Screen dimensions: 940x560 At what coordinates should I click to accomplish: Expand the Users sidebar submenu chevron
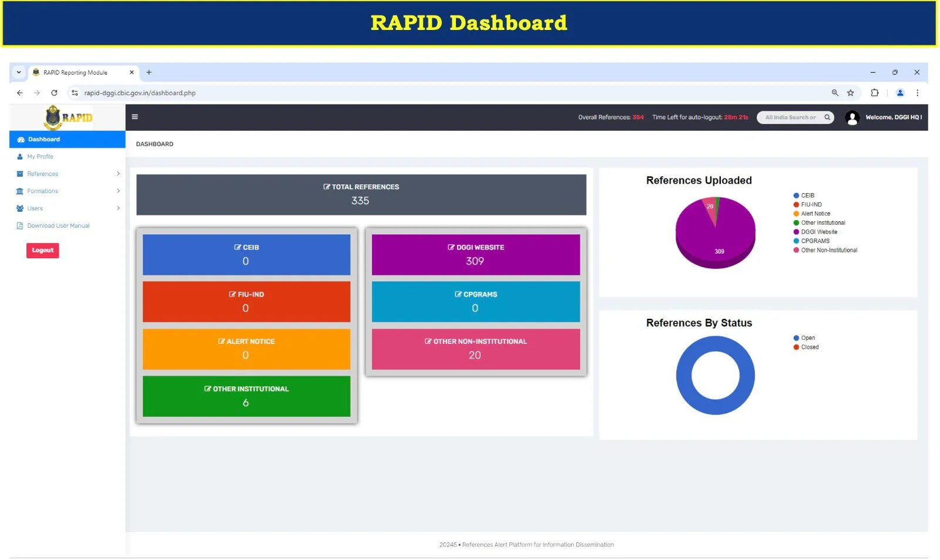click(x=118, y=208)
